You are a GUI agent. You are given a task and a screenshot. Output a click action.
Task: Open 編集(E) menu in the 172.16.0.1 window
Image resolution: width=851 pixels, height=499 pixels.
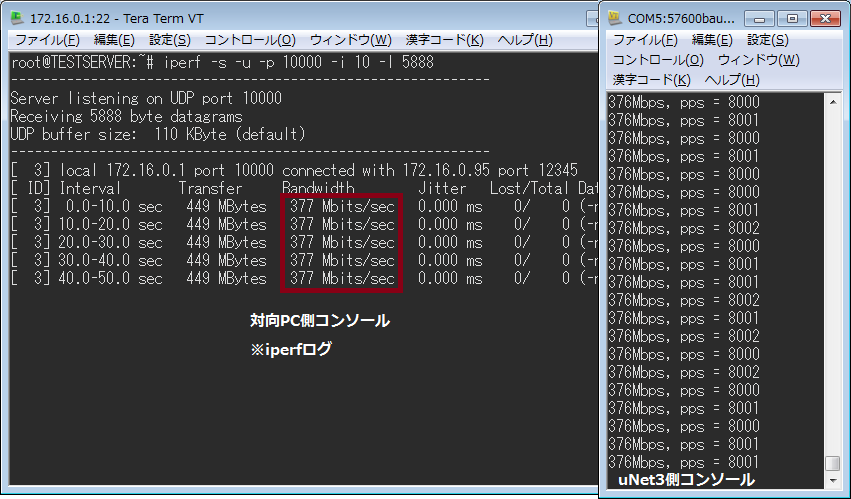114,40
